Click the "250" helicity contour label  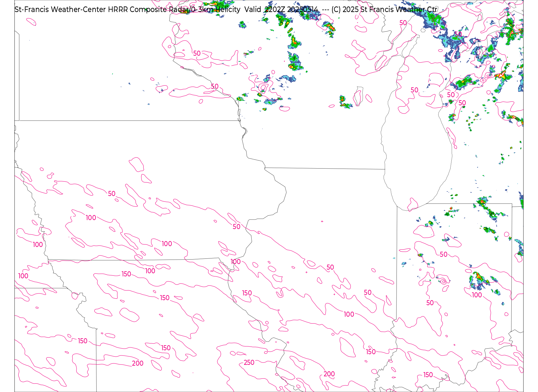249,363
